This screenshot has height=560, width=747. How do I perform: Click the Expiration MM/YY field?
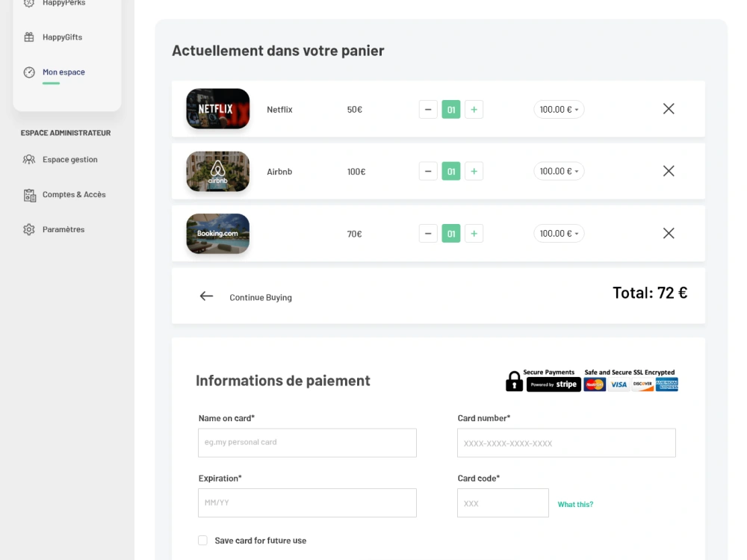[x=307, y=503]
